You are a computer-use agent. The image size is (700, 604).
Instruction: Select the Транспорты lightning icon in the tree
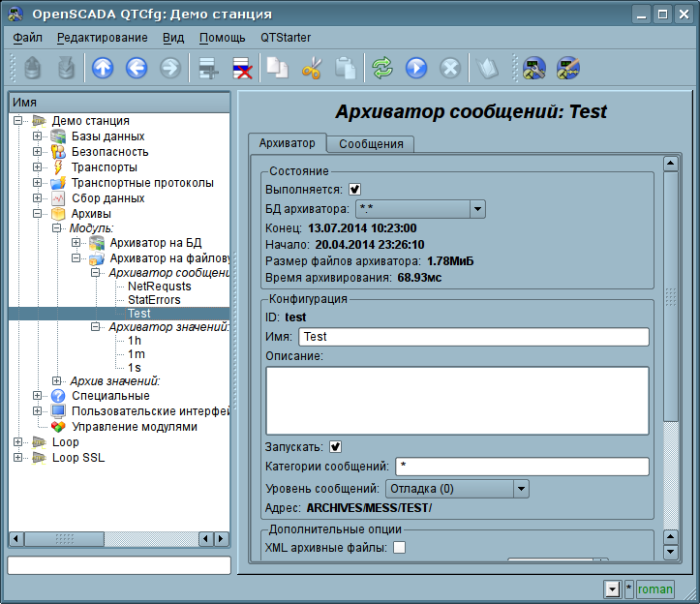(x=58, y=166)
